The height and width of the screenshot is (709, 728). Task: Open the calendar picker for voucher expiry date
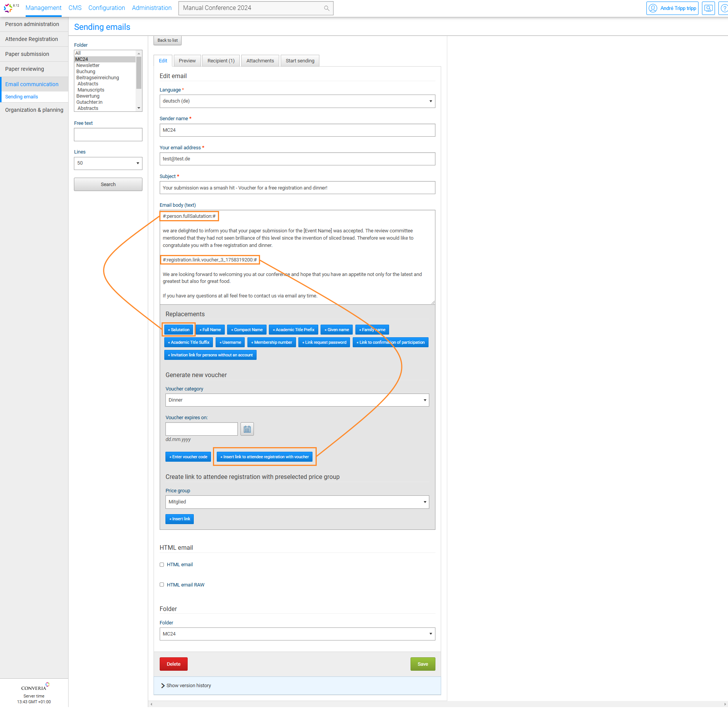[247, 429]
